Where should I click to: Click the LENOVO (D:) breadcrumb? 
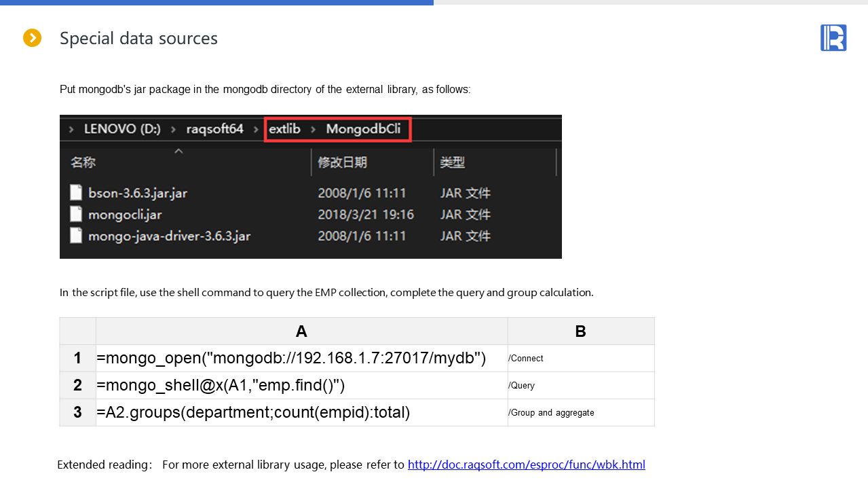[x=122, y=129]
